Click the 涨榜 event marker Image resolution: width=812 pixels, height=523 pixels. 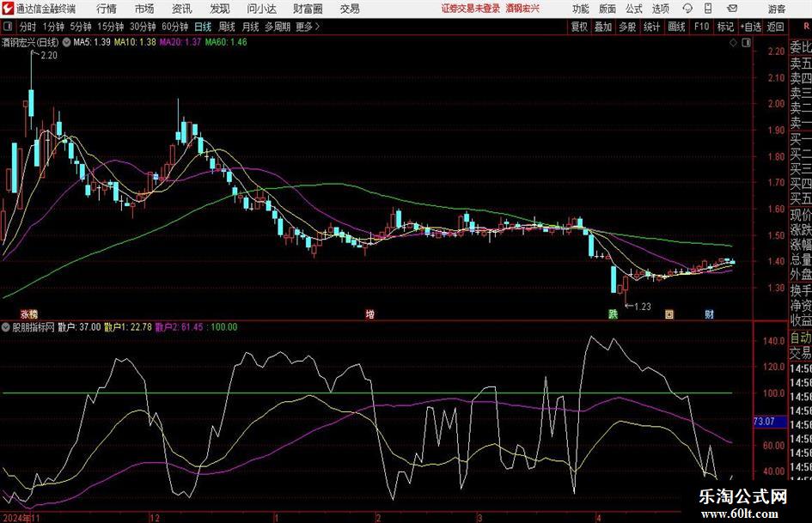(29, 313)
